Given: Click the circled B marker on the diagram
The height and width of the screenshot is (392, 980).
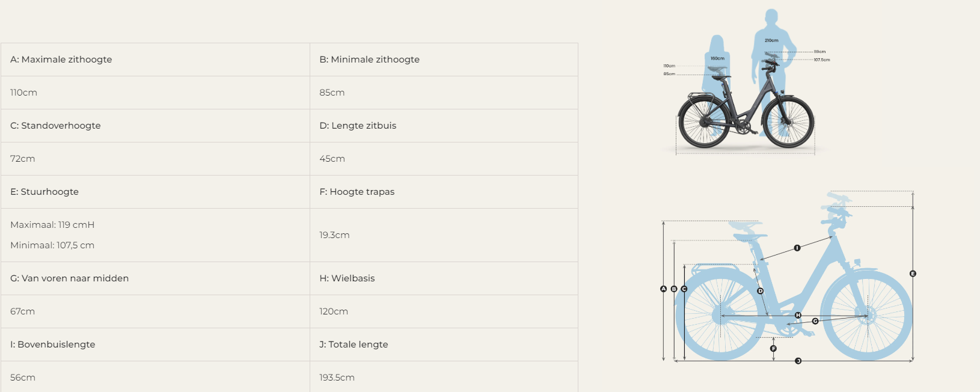Looking at the screenshot, I should pos(674,289).
